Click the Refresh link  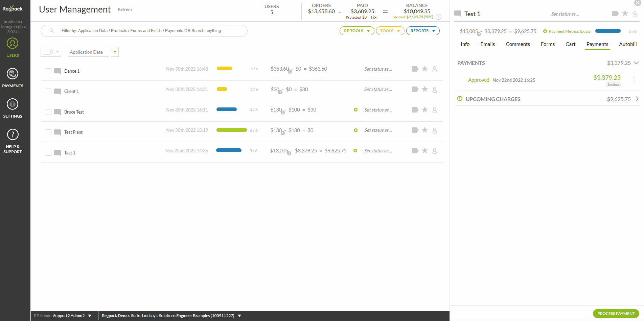125,9
